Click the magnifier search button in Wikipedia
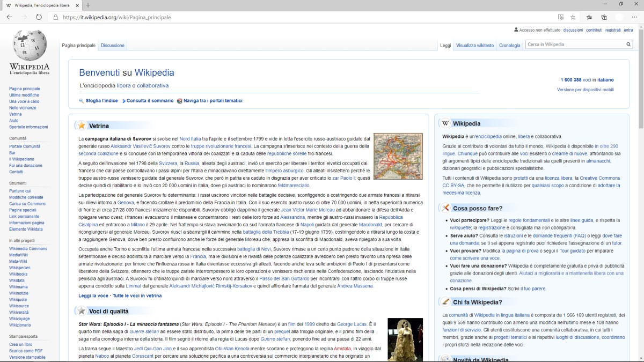This screenshot has height=362, width=644. (628, 45)
